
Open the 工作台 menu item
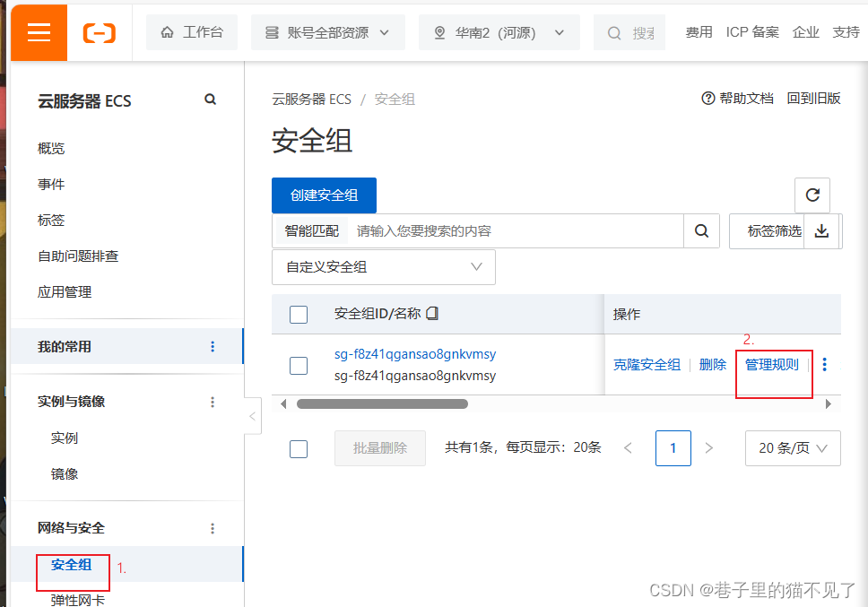click(x=191, y=31)
